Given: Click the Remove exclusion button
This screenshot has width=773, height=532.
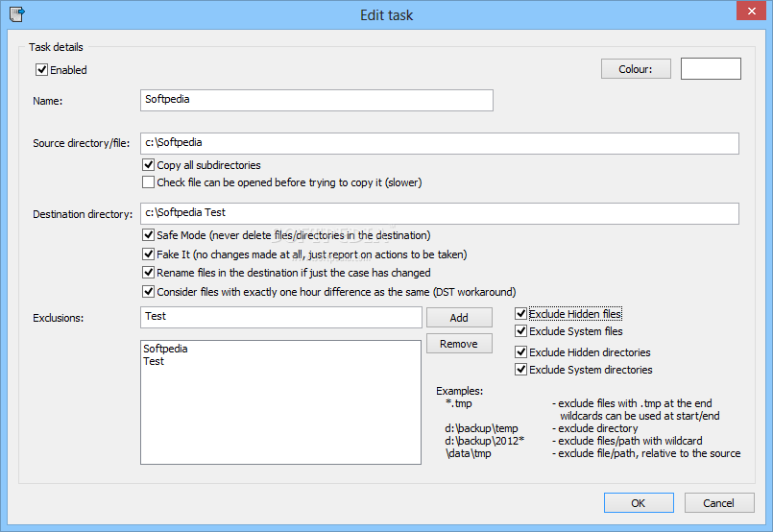Looking at the screenshot, I should click(x=459, y=344).
